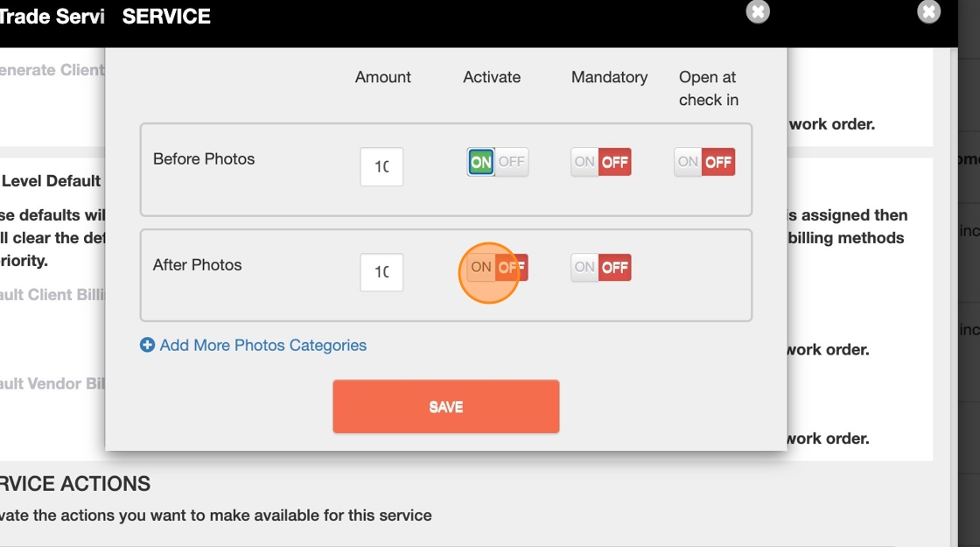Viewport: 980px width, 547px height.
Task: Close the outer panel using far-right X icon
Action: [x=928, y=12]
